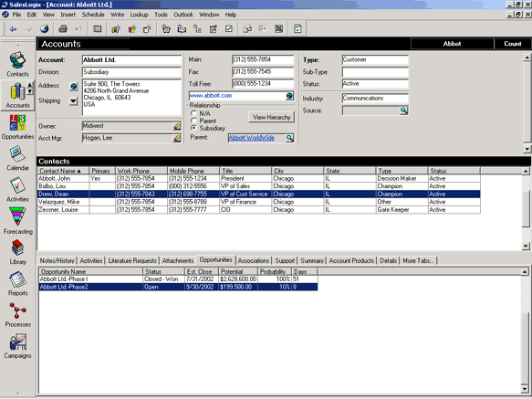
Task: Open Processes in the navigation bar
Action: [x=17, y=315]
